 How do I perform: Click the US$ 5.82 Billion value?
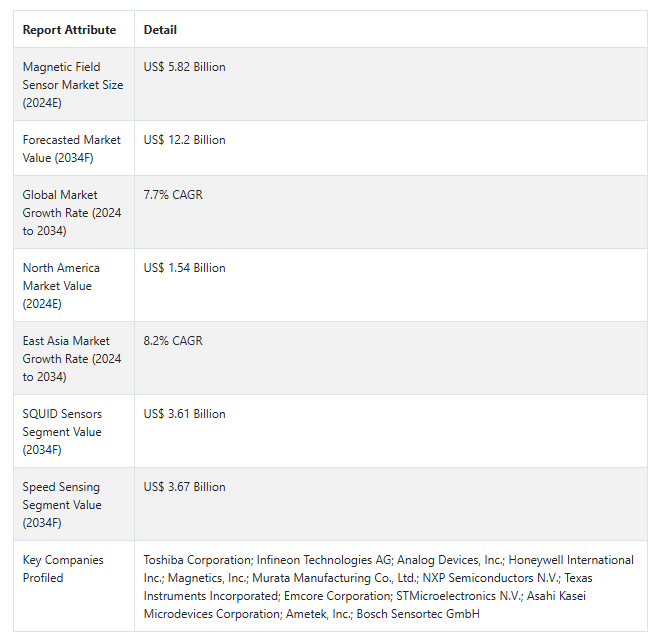[x=185, y=67]
